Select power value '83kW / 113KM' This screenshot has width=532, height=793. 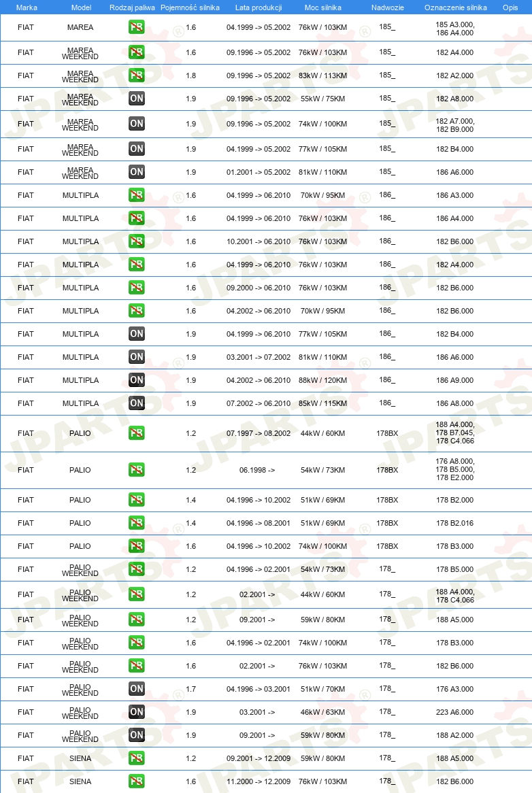click(322, 75)
